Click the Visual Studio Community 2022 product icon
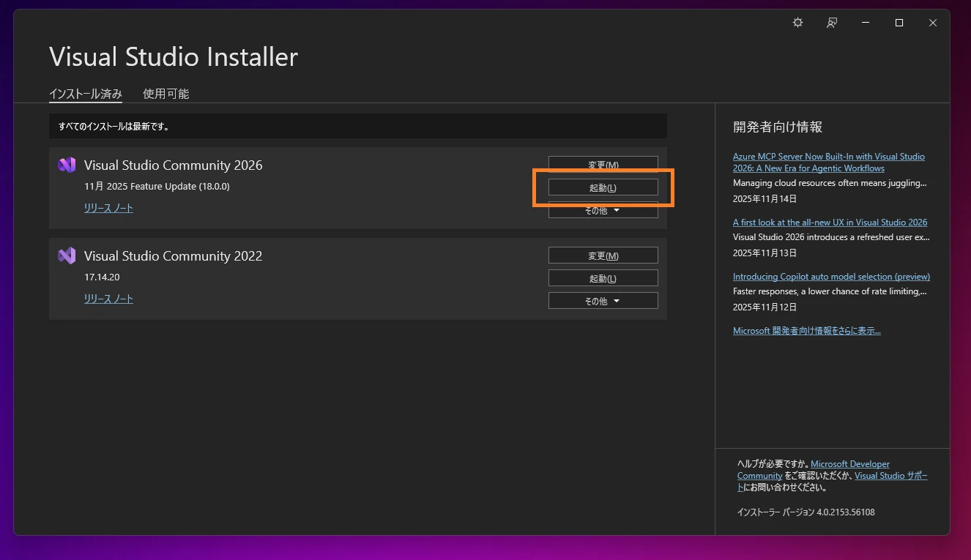Screen dimensions: 971x560 [67, 255]
